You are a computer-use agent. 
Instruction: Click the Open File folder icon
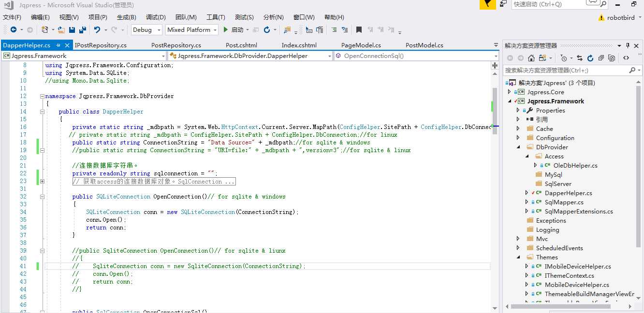point(61,29)
